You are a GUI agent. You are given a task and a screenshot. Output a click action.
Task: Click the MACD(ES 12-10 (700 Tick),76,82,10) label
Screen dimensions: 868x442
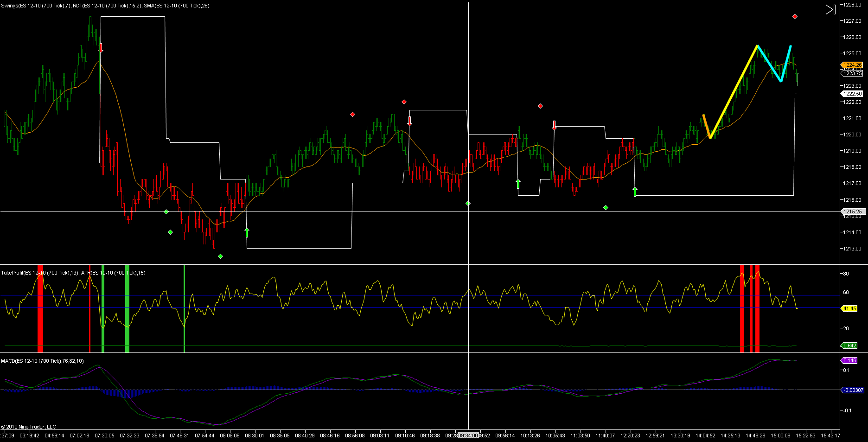click(x=43, y=361)
